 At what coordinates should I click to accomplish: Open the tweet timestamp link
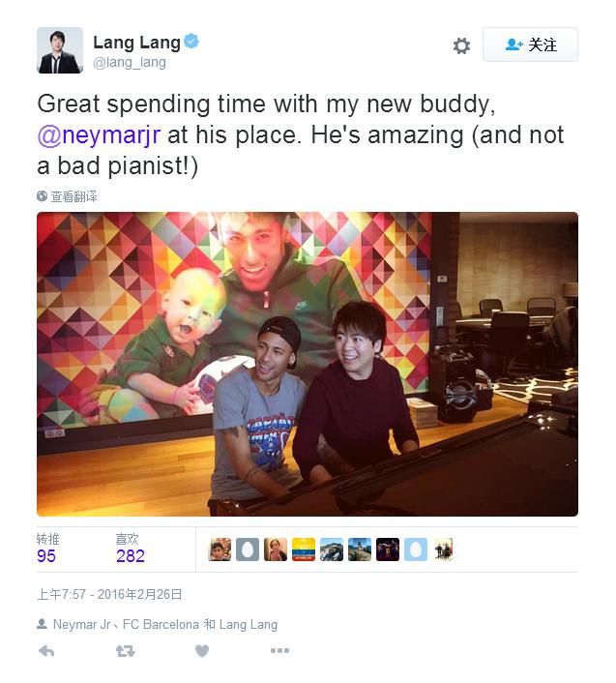click(x=109, y=594)
